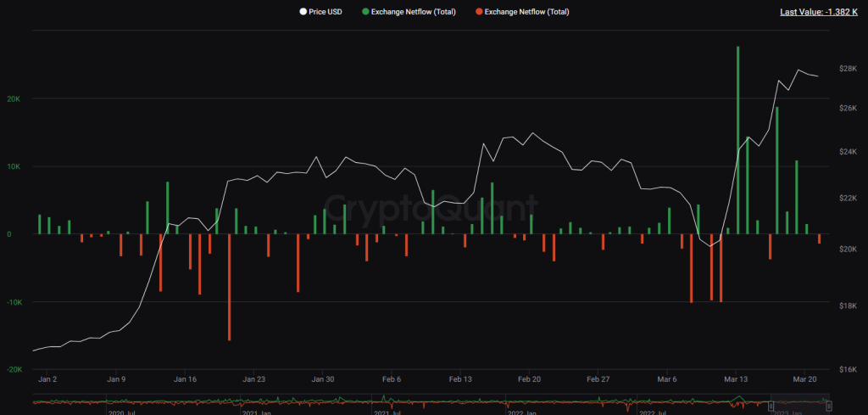Click the white Price USD legend dot
This screenshot has height=415, width=868.
(303, 12)
